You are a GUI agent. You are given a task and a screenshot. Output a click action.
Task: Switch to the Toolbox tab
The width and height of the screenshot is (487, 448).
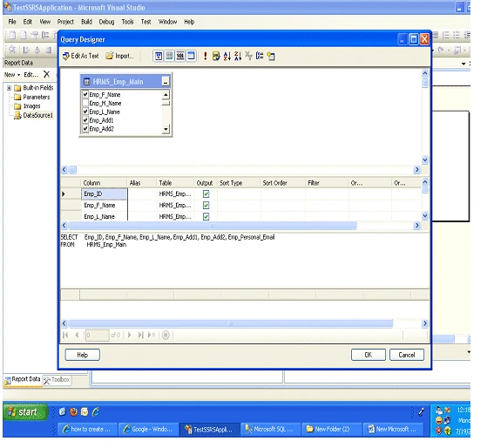pos(57,380)
